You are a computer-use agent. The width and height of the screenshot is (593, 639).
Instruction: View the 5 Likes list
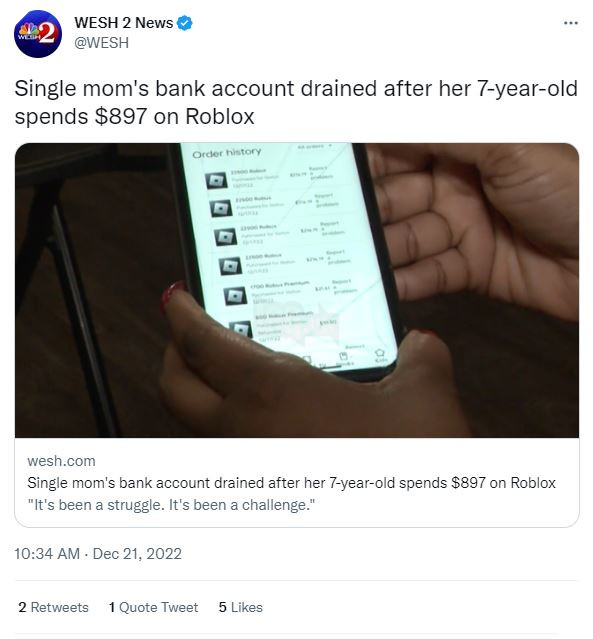240,607
